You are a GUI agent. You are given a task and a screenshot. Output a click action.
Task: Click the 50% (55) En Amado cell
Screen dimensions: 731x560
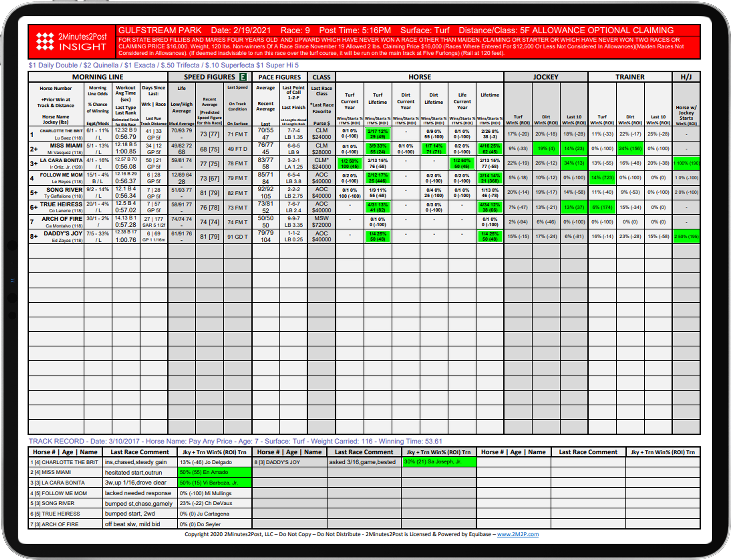coord(214,472)
